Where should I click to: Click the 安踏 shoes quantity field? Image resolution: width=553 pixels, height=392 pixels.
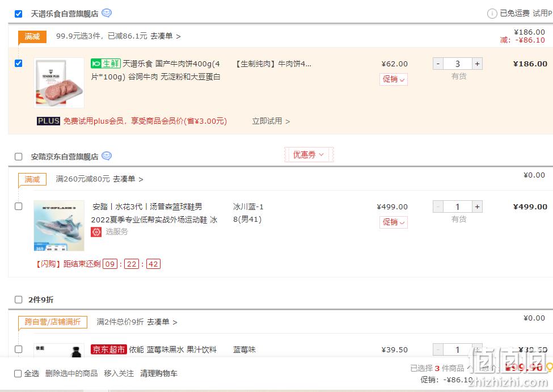(457, 206)
